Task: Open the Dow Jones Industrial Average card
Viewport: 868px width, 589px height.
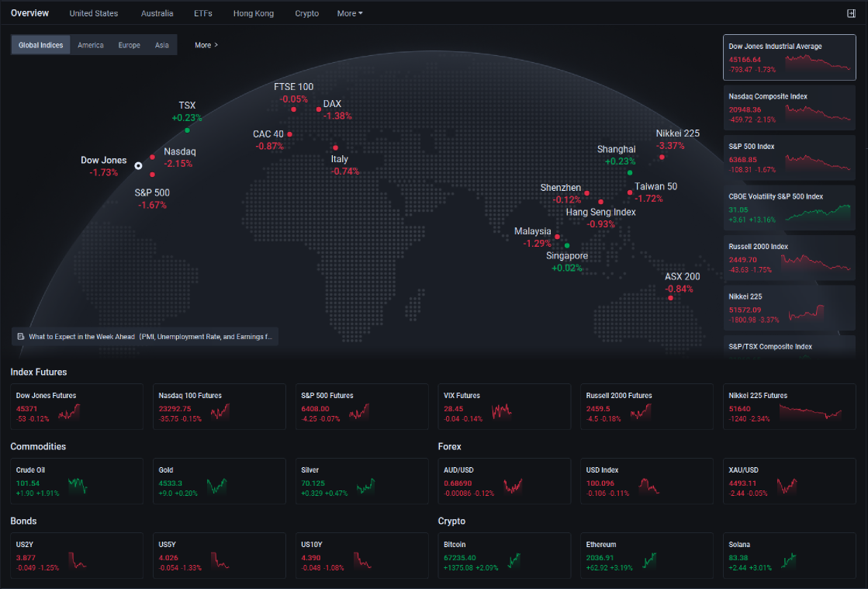Action: point(790,57)
